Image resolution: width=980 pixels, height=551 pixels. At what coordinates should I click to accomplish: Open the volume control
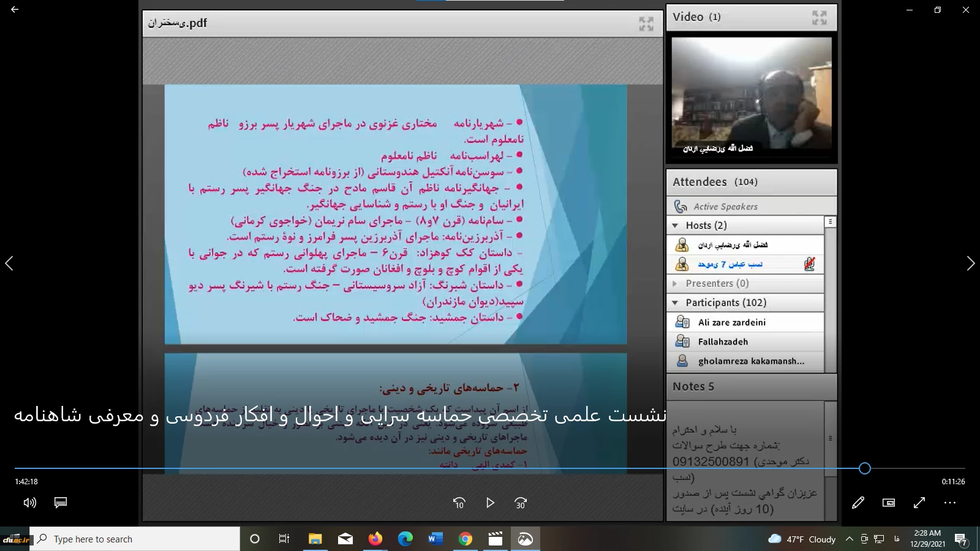[29, 503]
